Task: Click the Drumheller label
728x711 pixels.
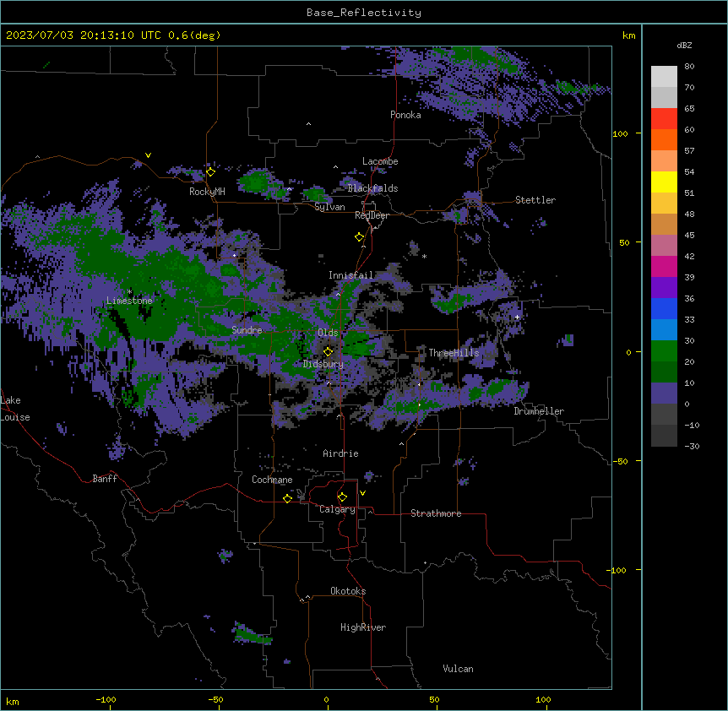Action: click(x=539, y=411)
